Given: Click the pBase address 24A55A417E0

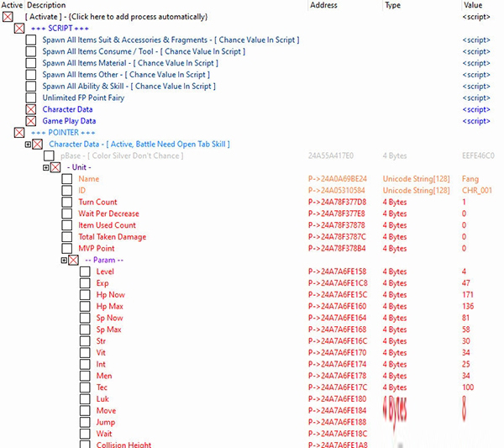Looking at the screenshot, I should click(x=333, y=156).
